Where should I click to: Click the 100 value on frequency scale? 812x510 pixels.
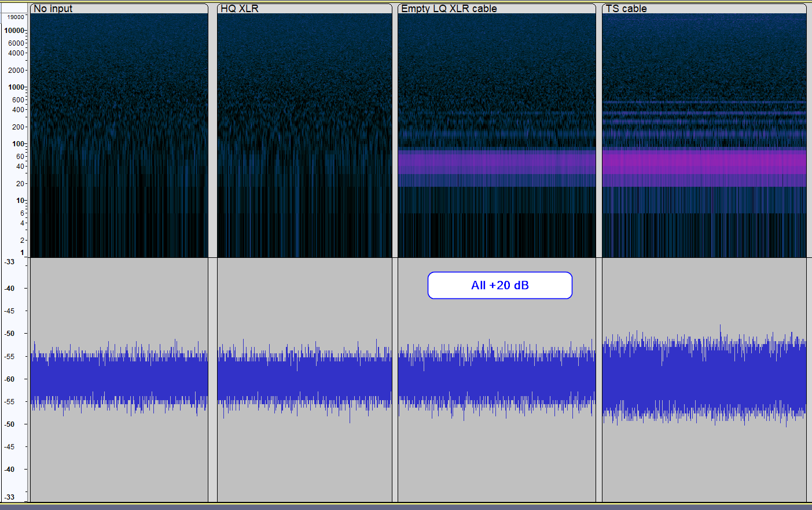tap(19, 144)
